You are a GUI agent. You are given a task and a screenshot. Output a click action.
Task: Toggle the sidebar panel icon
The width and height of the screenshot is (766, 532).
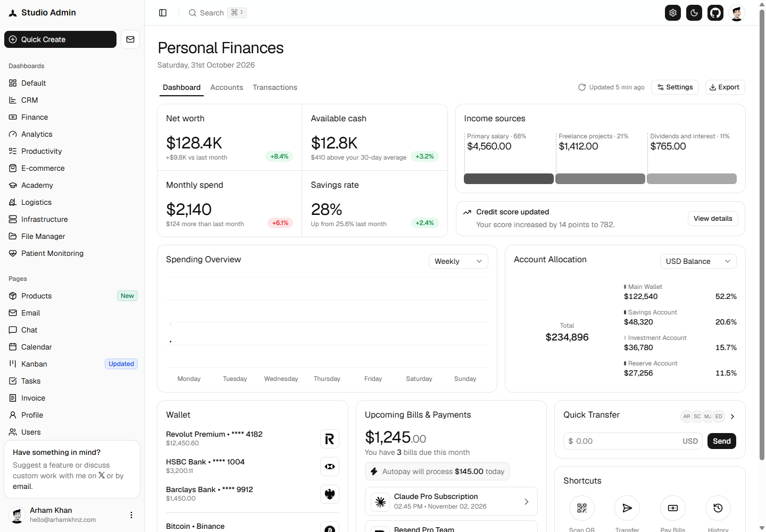tap(163, 13)
